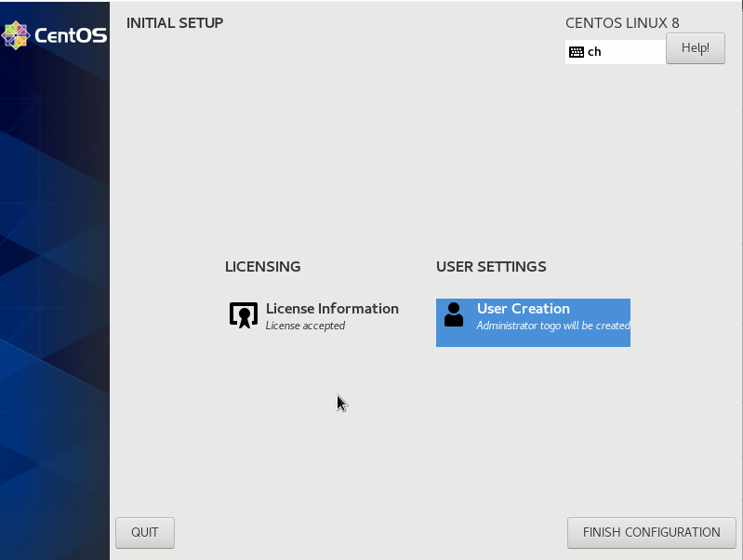Viewport: 743px width, 560px height.
Task: Click the CENTOS LINUX 8 label
Action: [x=622, y=23]
